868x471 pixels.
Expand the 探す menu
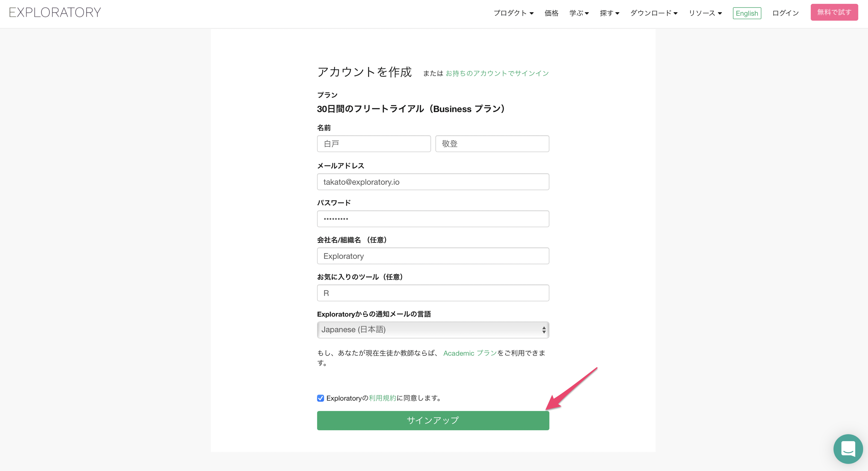[x=610, y=13]
